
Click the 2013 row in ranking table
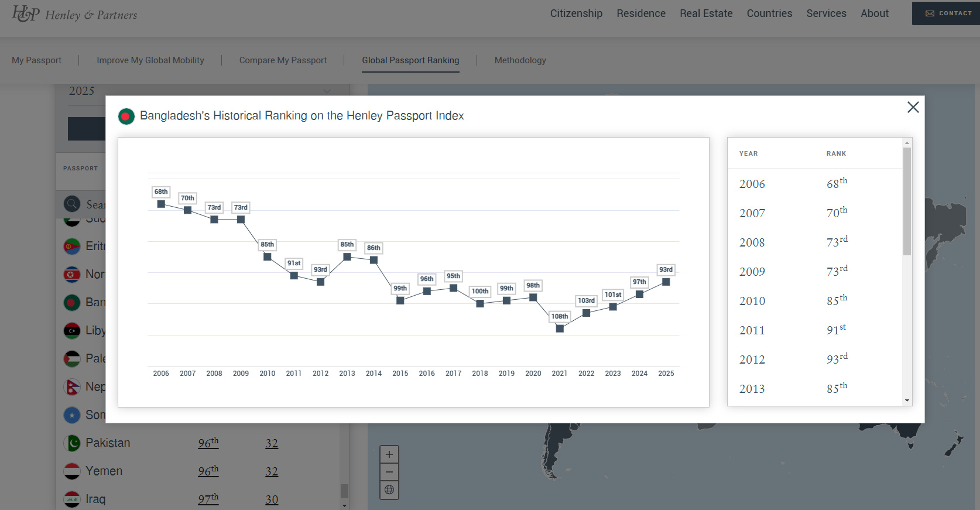tap(815, 389)
